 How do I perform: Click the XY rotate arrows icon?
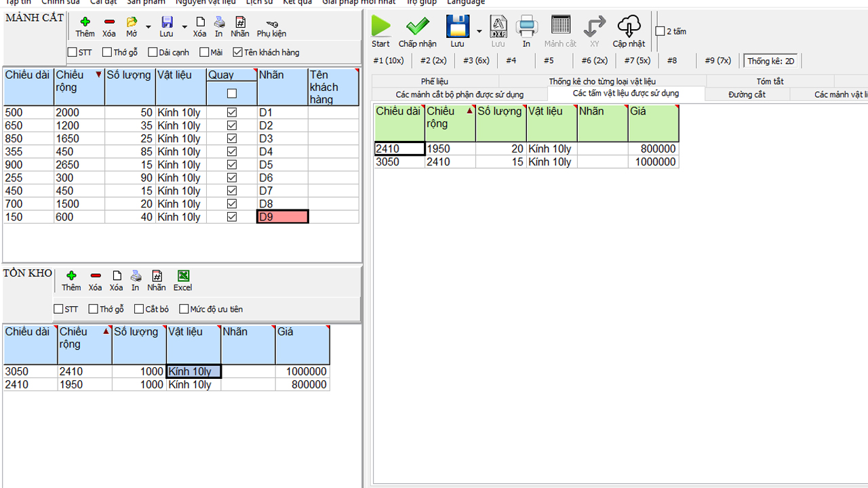coord(594,27)
